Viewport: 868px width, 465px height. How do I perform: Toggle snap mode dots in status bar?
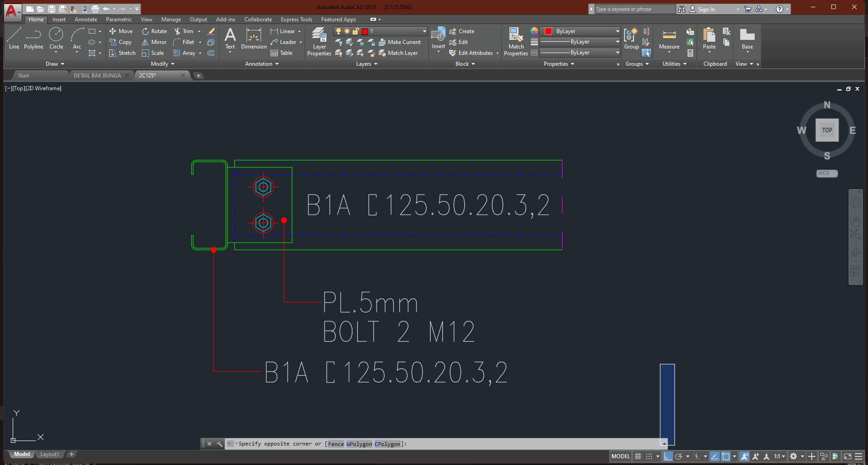click(649, 456)
